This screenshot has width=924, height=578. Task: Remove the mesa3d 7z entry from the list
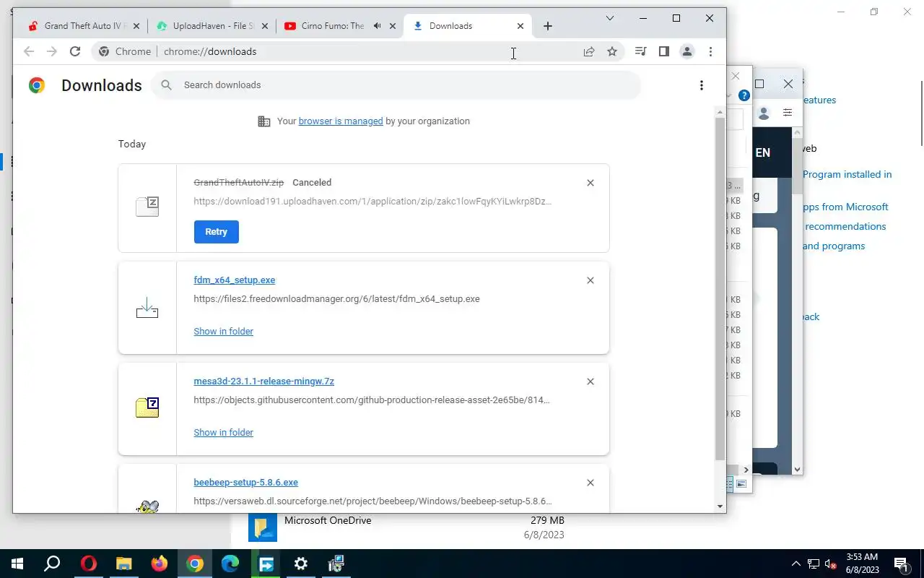590,381
